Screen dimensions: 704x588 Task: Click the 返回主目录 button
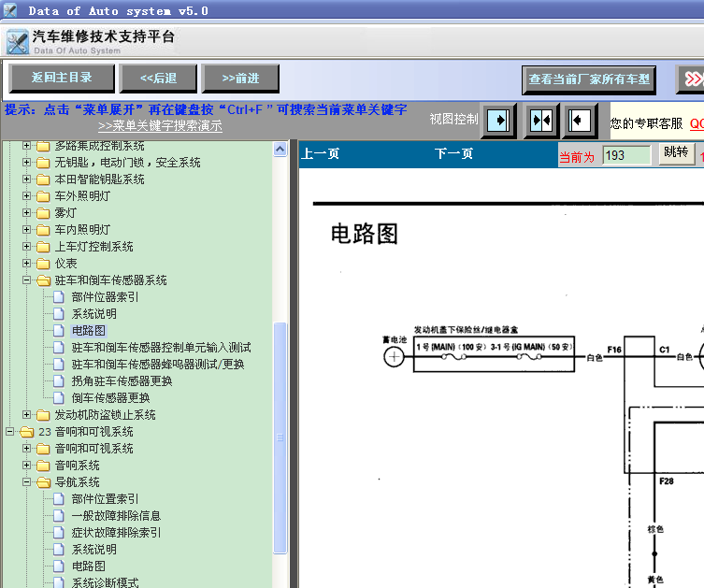tap(62, 79)
